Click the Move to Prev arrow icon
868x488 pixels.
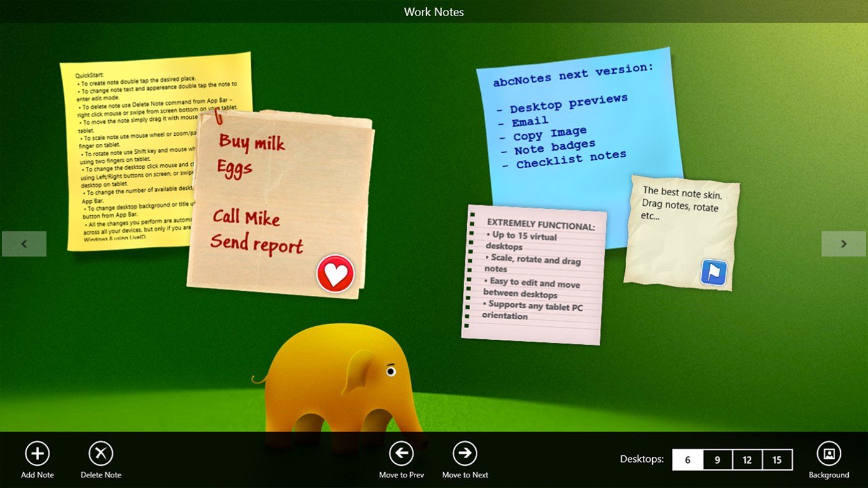coord(401,453)
